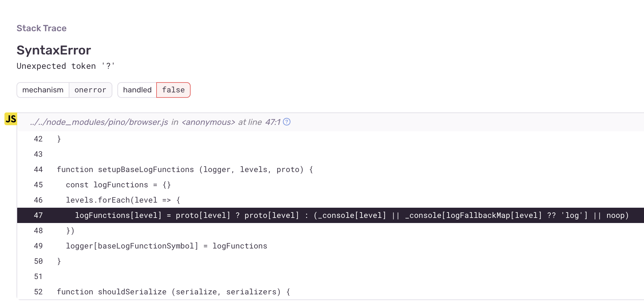Click the mechanism tag label
The height and width of the screenshot is (302, 644).
(43, 90)
